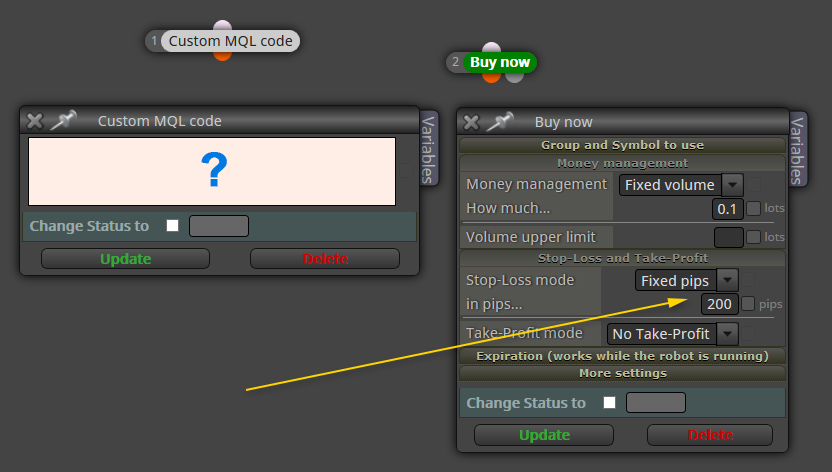Click the top input connector of Buy now node
Viewport: 832px width, 472px height.
[x=492, y=47]
